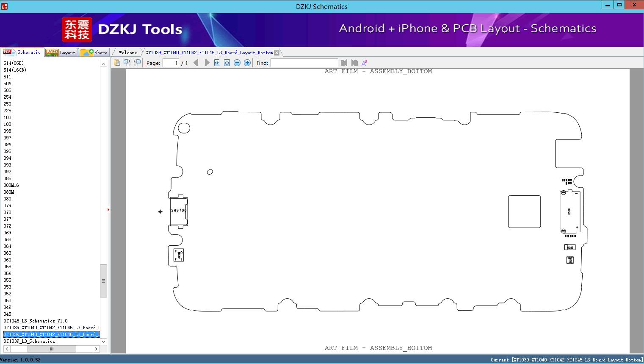Select the Welcome document tab

click(x=128, y=53)
